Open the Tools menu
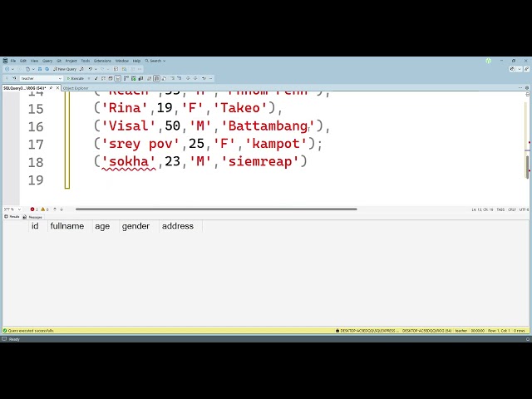 pos(85,61)
